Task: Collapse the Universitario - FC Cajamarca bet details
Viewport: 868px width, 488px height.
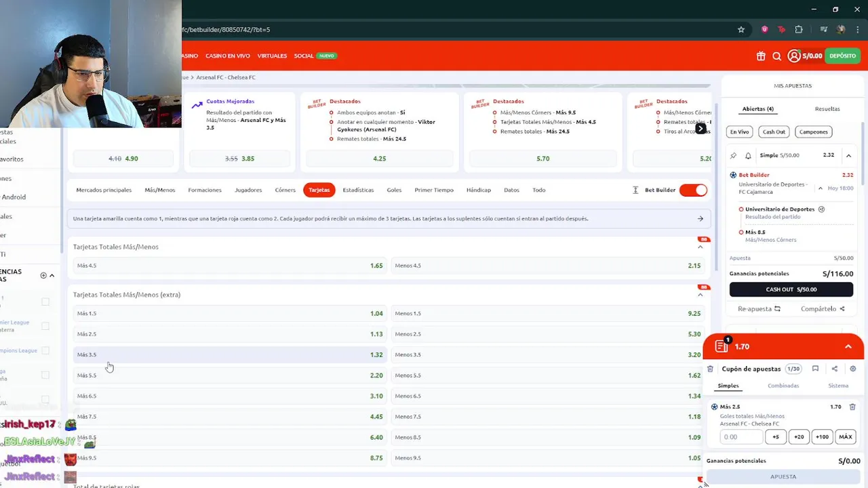Action: click(821, 188)
